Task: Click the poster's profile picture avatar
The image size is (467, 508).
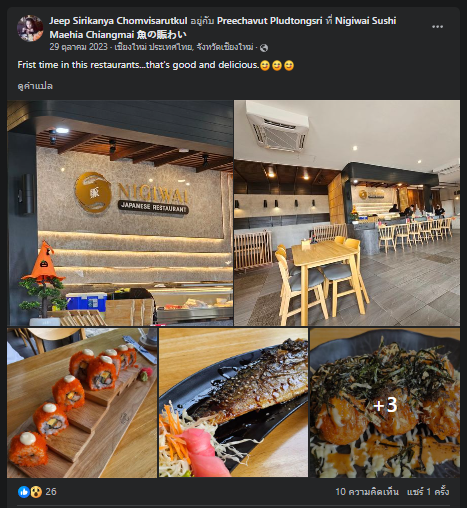Action: (30, 28)
